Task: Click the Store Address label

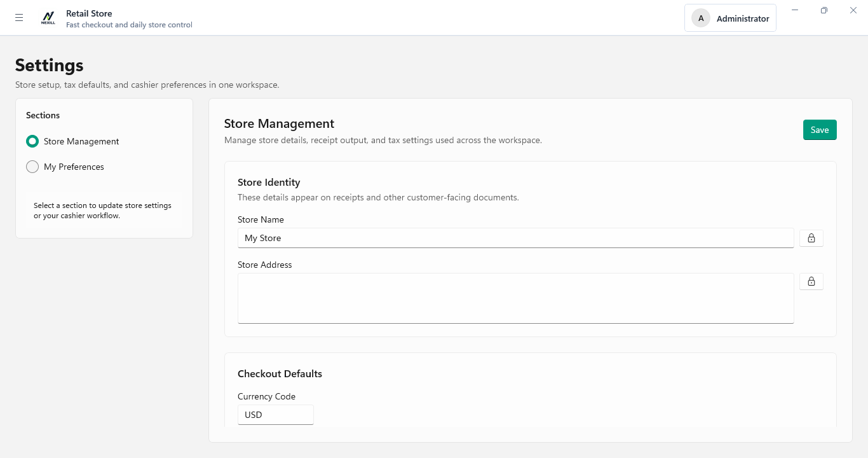Action: pos(265,265)
